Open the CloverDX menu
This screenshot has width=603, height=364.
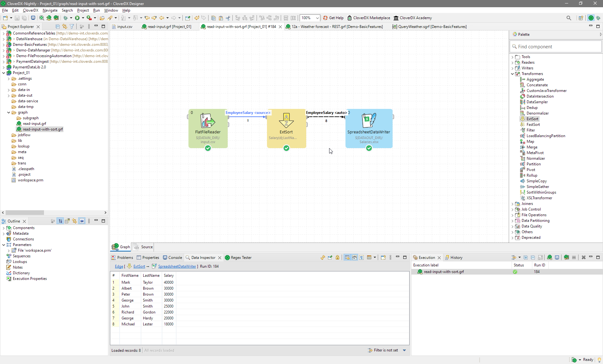coord(30,10)
